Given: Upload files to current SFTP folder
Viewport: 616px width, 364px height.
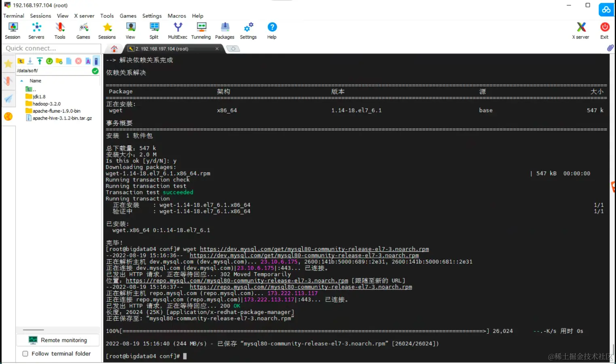Looking at the screenshot, I should click(x=40, y=61).
